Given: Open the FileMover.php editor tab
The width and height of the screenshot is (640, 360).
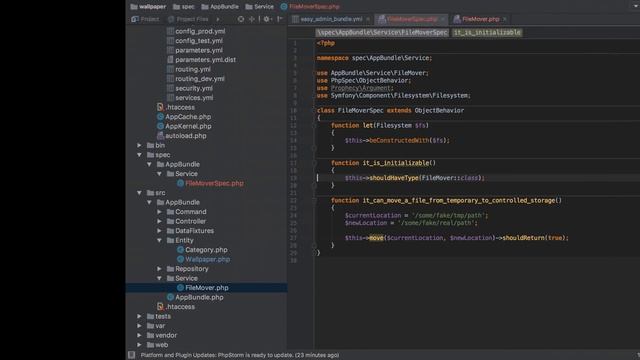Looking at the screenshot, I should (480, 19).
